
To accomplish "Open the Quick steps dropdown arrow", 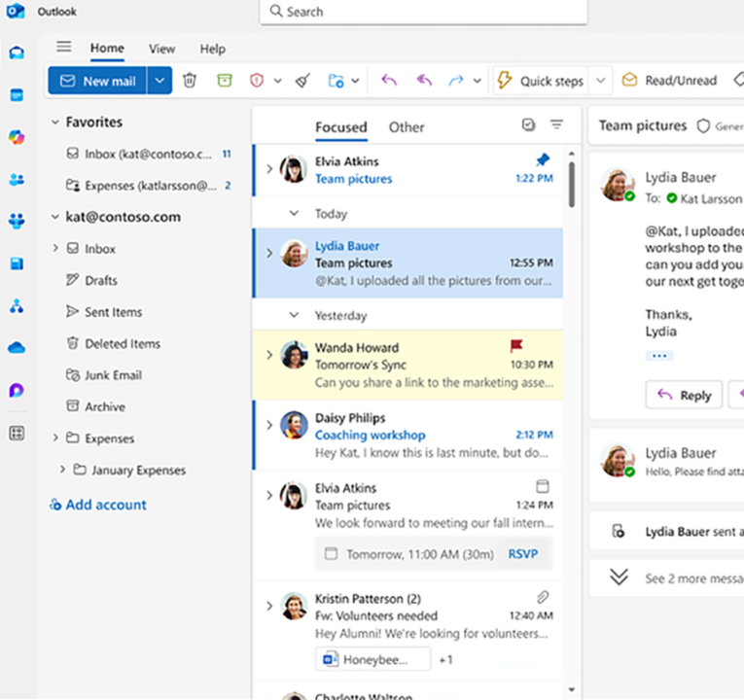I will click(x=601, y=81).
